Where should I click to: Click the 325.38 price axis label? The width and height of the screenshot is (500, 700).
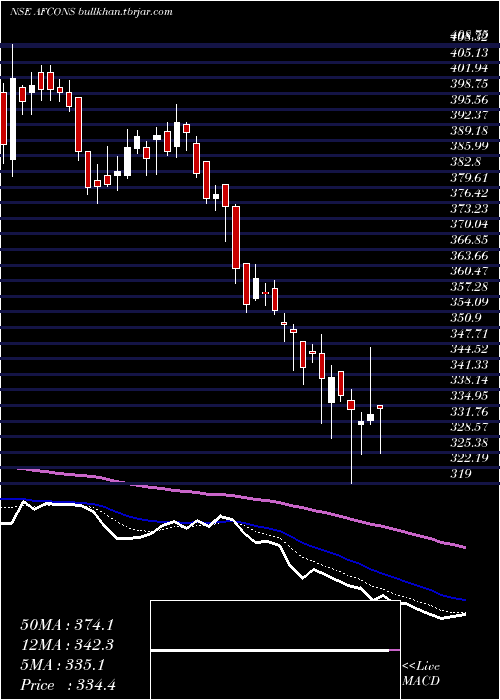pos(468,443)
